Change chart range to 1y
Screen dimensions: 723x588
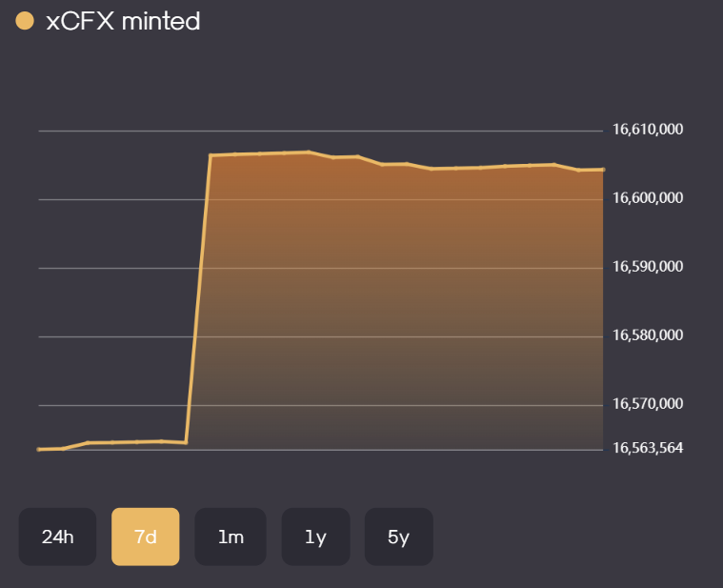click(315, 537)
